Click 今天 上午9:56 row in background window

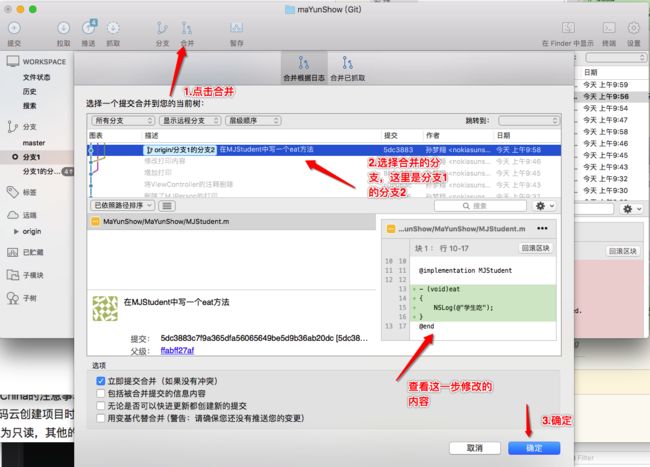point(613,96)
